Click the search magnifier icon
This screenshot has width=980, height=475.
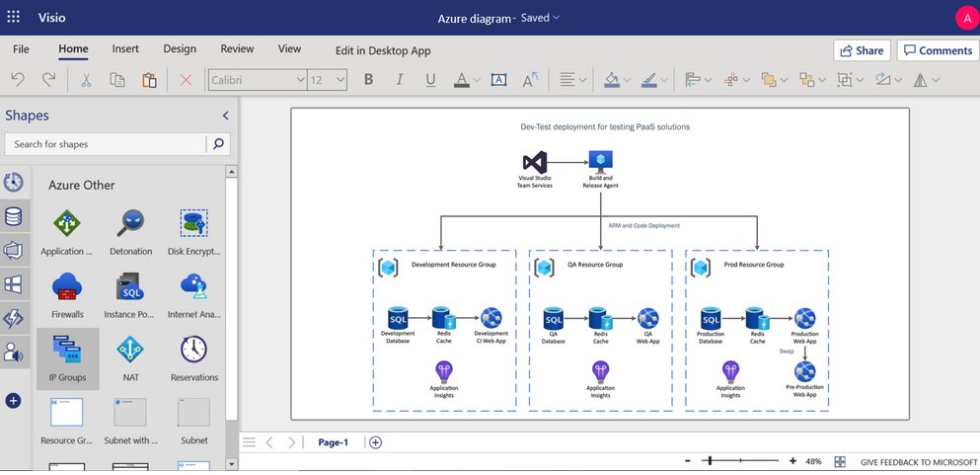218,144
